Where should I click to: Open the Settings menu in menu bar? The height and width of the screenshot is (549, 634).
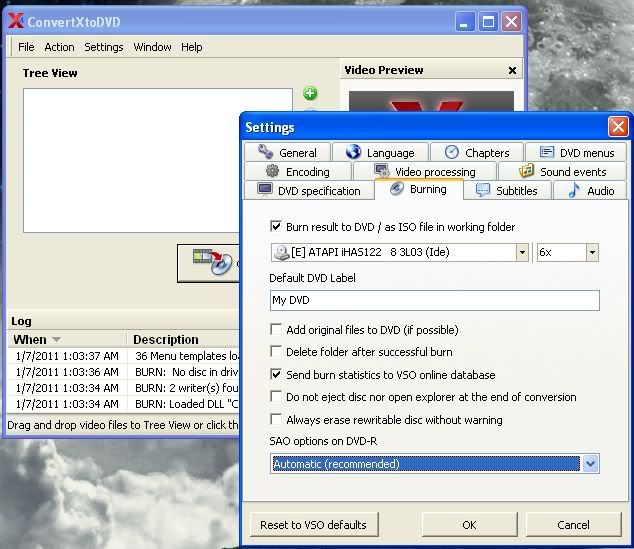tap(104, 47)
